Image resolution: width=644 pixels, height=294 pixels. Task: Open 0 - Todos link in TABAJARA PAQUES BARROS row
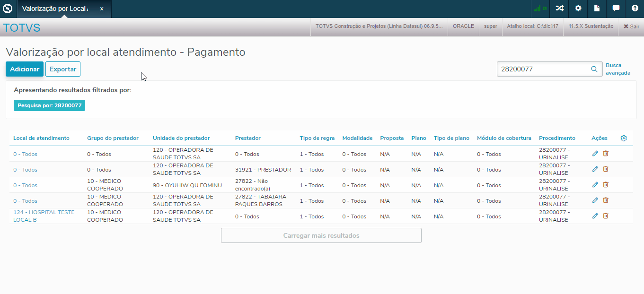(25, 201)
